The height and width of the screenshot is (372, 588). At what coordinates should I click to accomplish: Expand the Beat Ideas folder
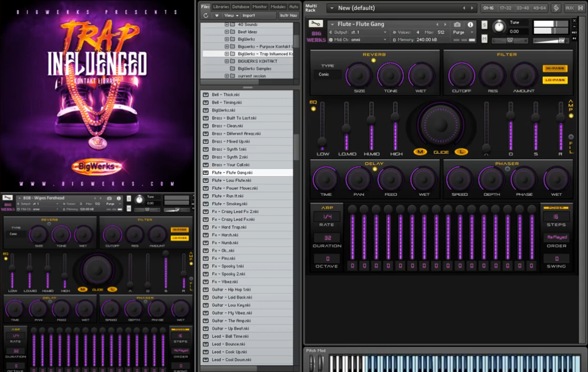click(x=227, y=32)
